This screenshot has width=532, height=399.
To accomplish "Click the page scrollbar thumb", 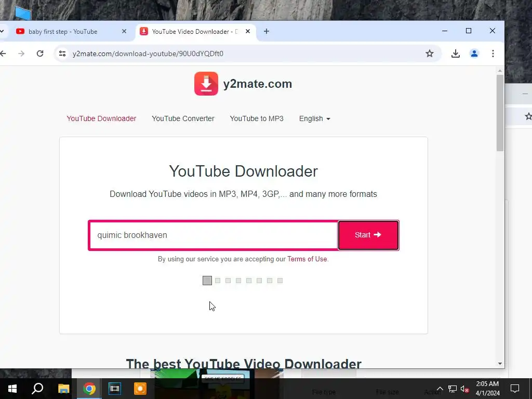I will 500,113.
